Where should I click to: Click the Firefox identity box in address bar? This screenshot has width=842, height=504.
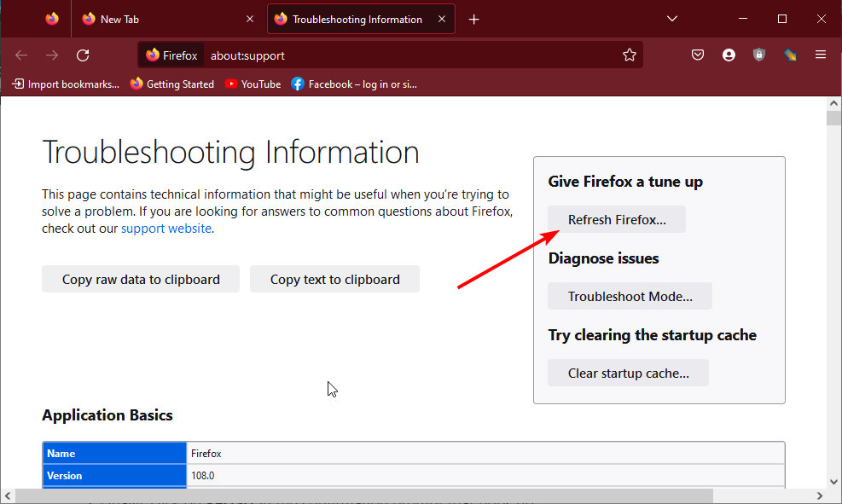(x=171, y=55)
